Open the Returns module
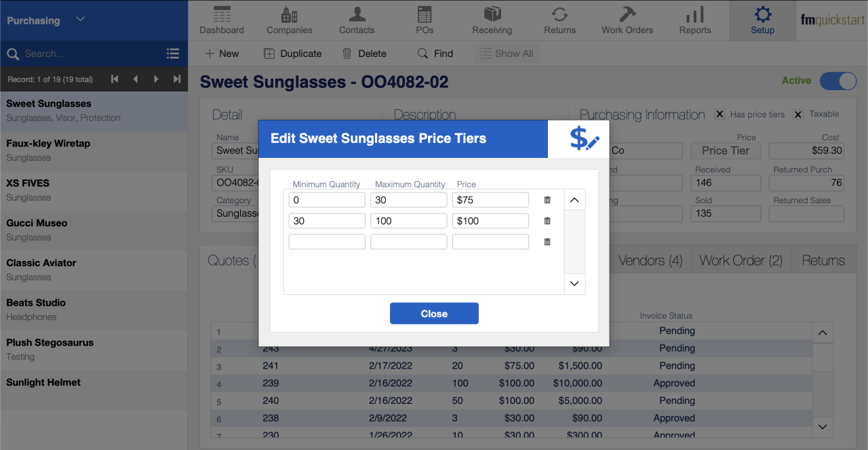This screenshot has width=868, height=450. point(560,20)
